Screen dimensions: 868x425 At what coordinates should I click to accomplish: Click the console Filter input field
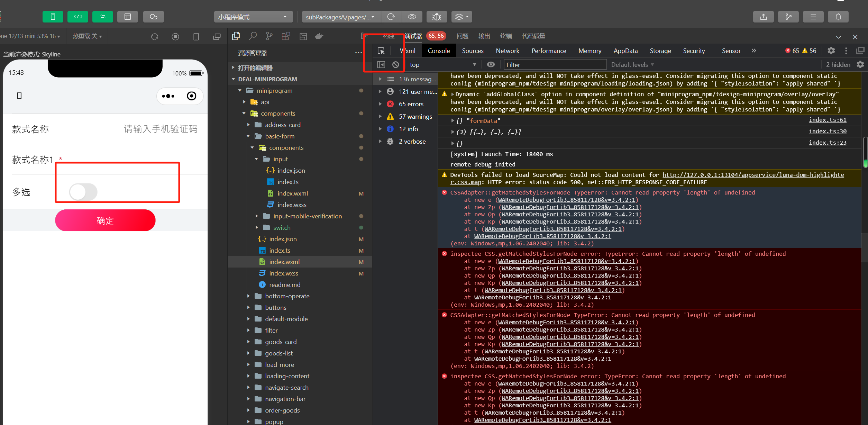point(555,65)
